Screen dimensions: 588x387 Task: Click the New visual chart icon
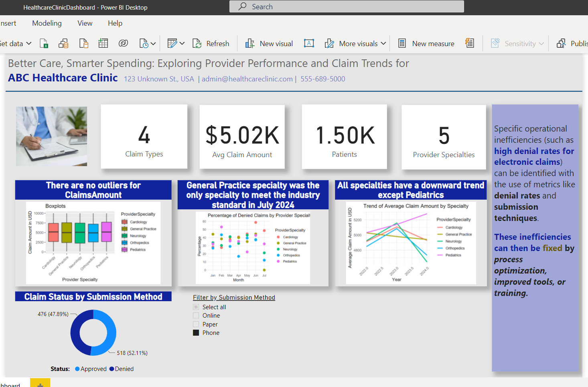point(250,43)
